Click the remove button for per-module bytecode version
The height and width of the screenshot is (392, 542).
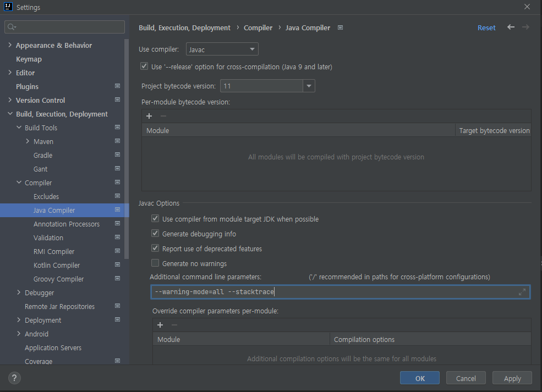[163, 116]
